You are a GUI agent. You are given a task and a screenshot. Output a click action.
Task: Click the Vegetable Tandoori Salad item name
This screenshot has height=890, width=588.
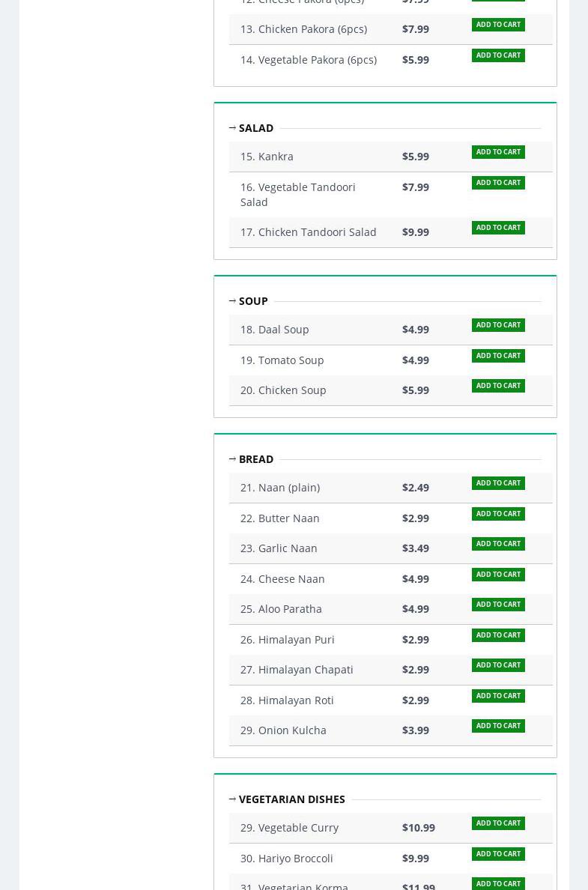click(x=297, y=194)
